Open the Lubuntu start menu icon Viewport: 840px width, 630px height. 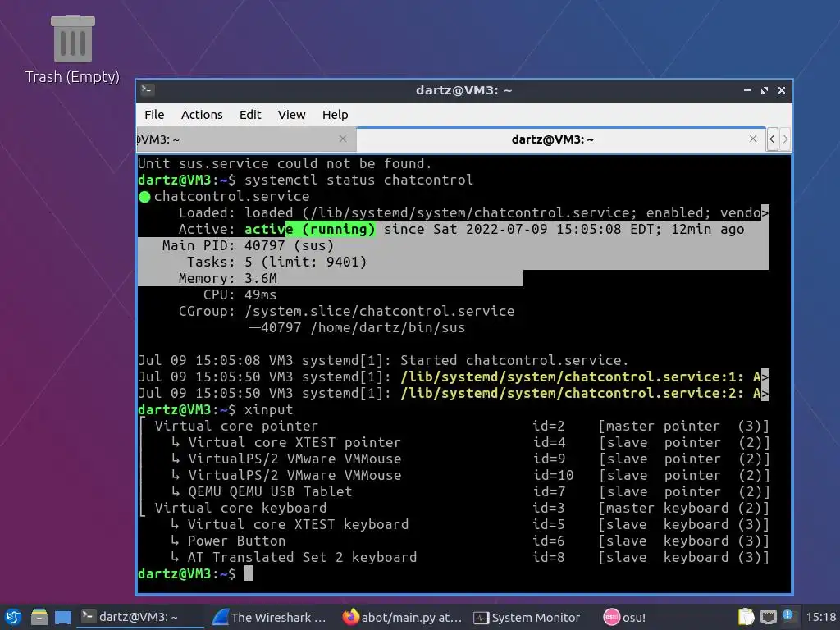(12, 617)
